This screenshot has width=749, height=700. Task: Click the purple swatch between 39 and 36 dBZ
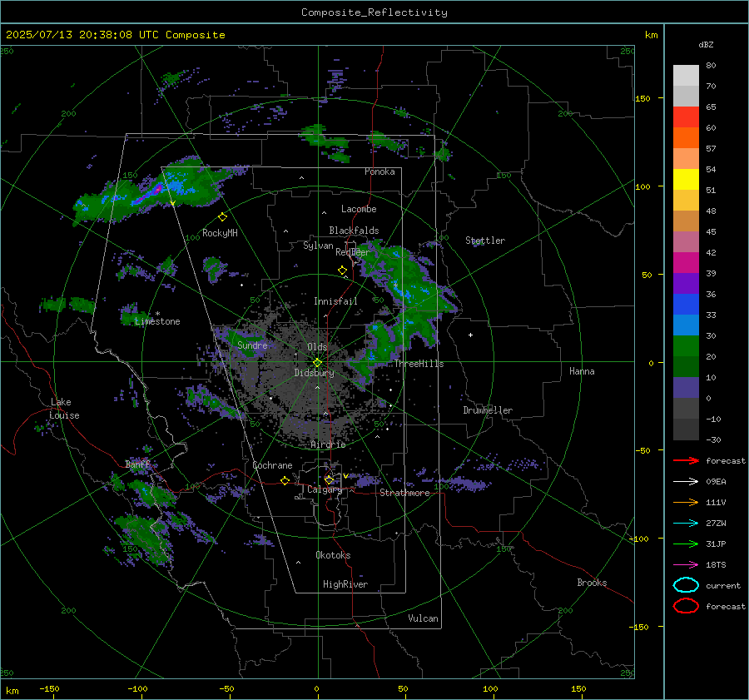coord(686,284)
